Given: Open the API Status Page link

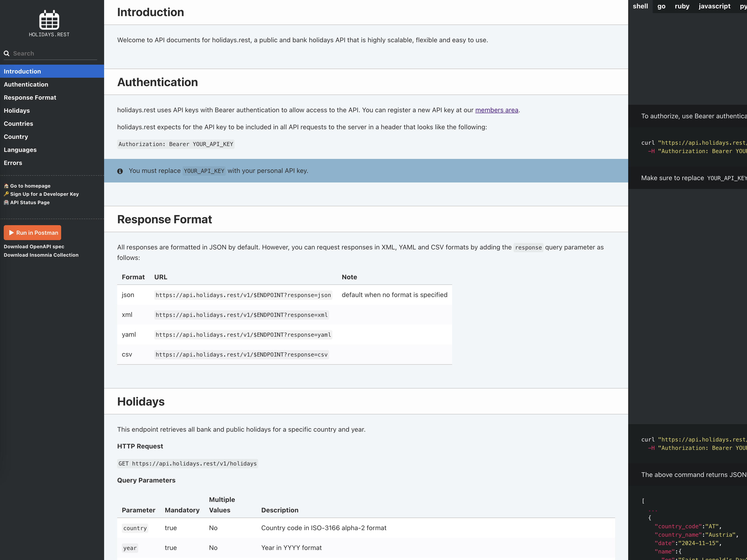Looking at the screenshot, I should (30, 203).
